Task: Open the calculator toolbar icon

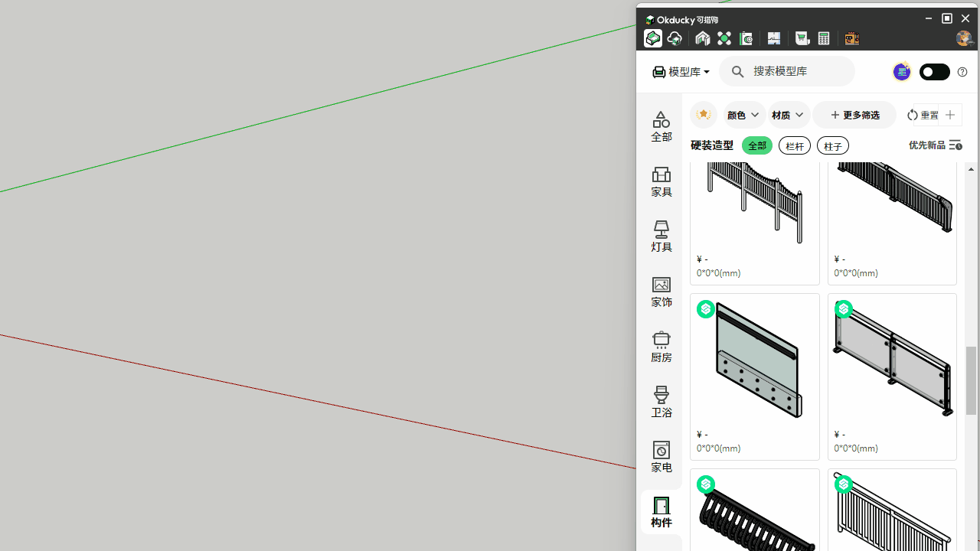Action: (824, 38)
